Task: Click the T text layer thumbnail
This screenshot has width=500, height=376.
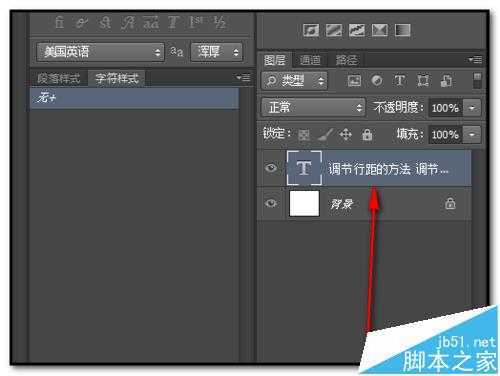Action: pos(304,168)
